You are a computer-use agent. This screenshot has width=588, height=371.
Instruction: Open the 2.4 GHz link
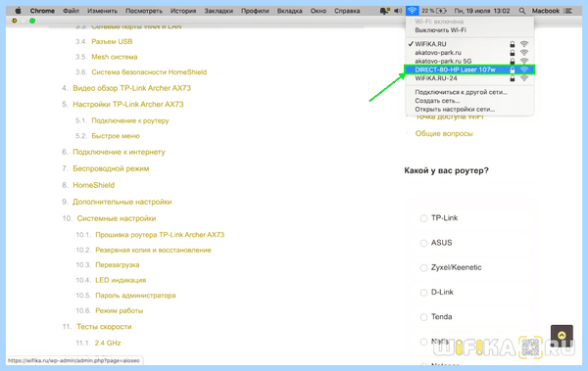click(x=107, y=343)
